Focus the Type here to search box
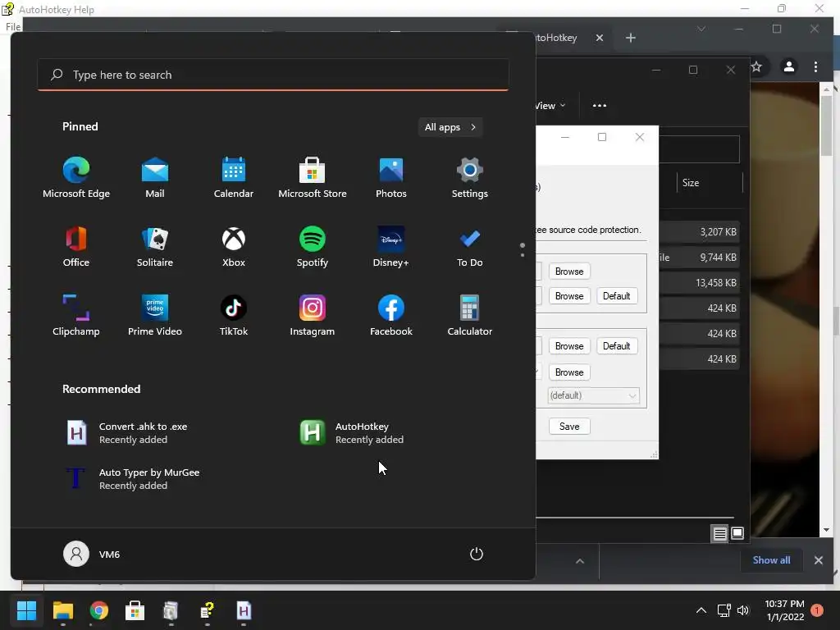This screenshot has height=630, width=840. (273, 75)
